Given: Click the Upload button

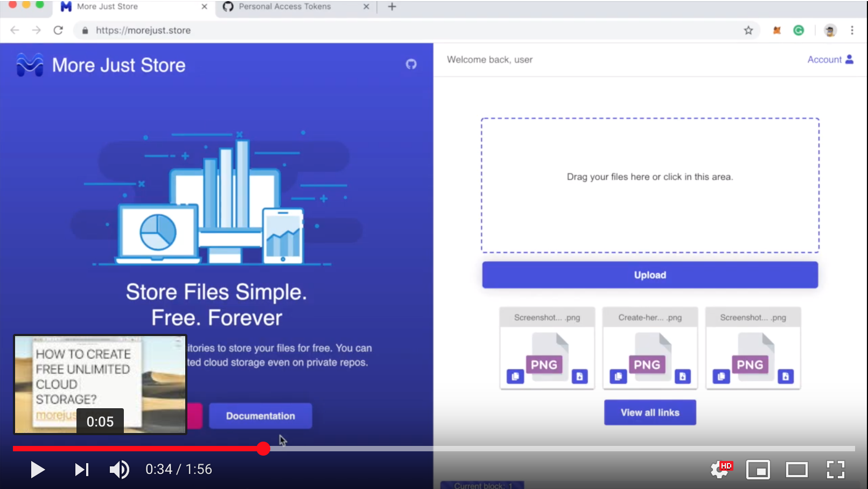Looking at the screenshot, I should tap(650, 275).
